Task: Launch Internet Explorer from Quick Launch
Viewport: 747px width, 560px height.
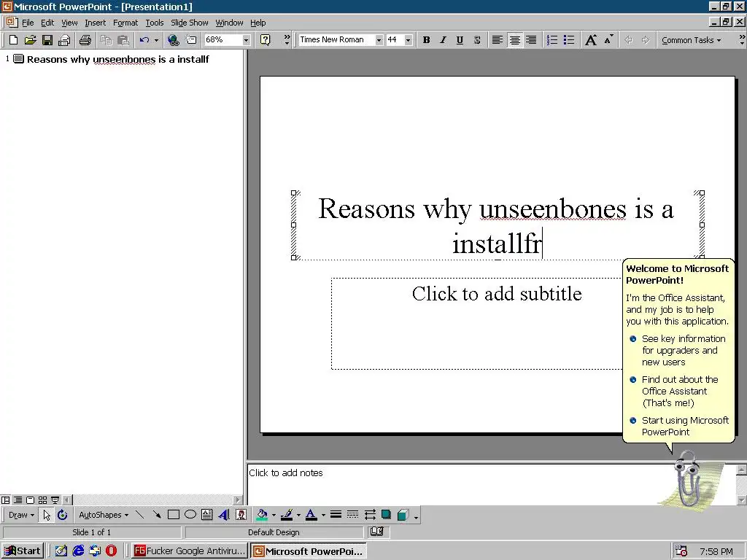Action: tap(78, 551)
